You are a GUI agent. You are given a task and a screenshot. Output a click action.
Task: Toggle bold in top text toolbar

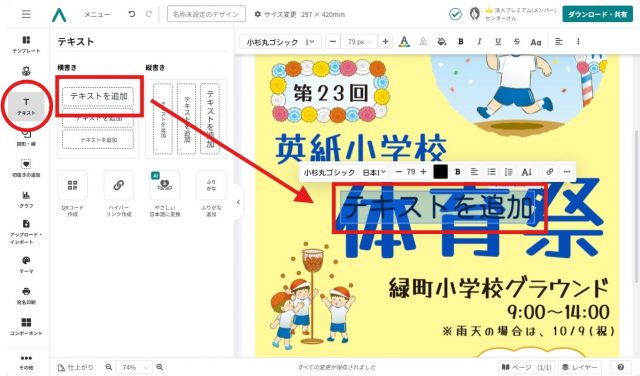pos(461,42)
